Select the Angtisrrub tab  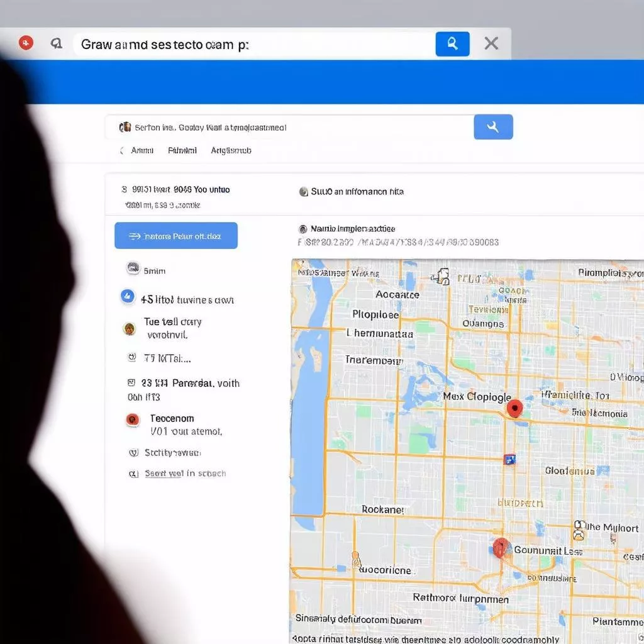[x=231, y=150]
